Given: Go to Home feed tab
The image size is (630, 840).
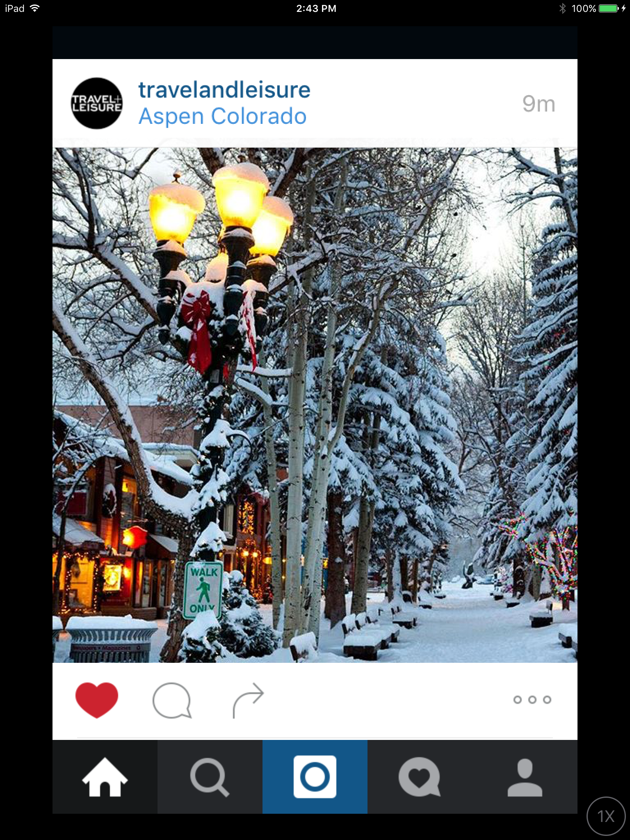Looking at the screenshot, I should click(105, 777).
